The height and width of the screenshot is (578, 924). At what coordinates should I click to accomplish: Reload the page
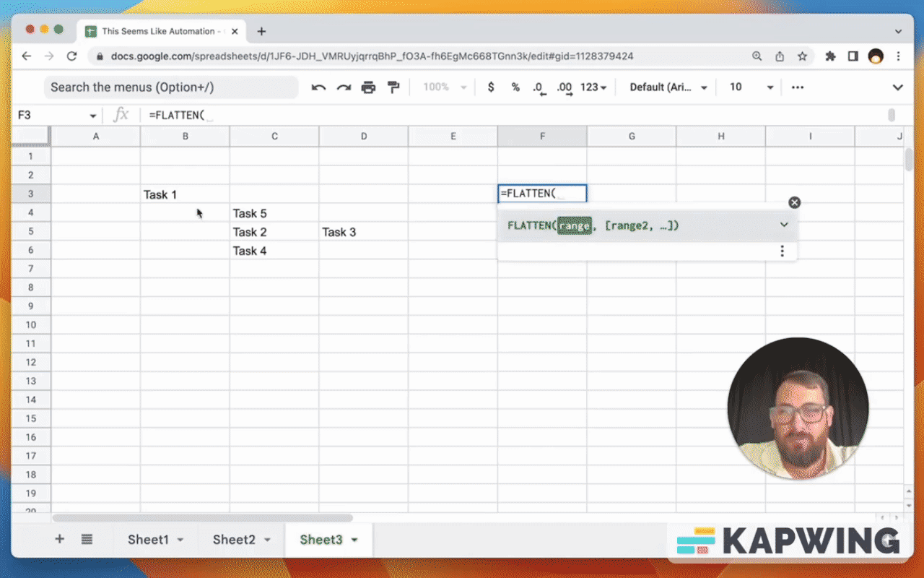coord(71,56)
